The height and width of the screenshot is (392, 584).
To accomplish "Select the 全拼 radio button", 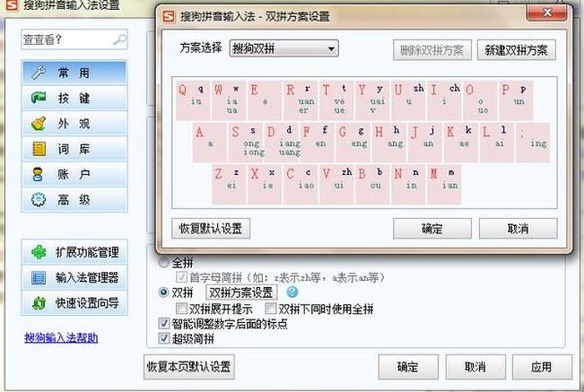I will tap(164, 263).
